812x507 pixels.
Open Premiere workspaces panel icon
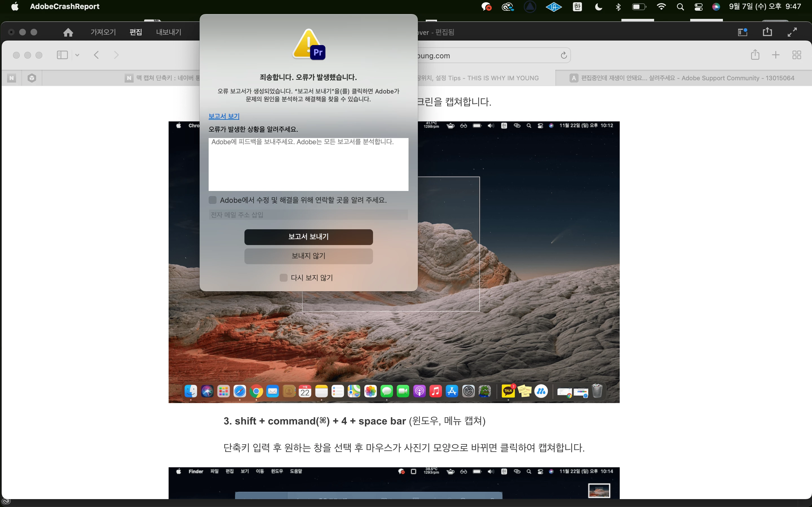pyautogui.click(x=742, y=32)
